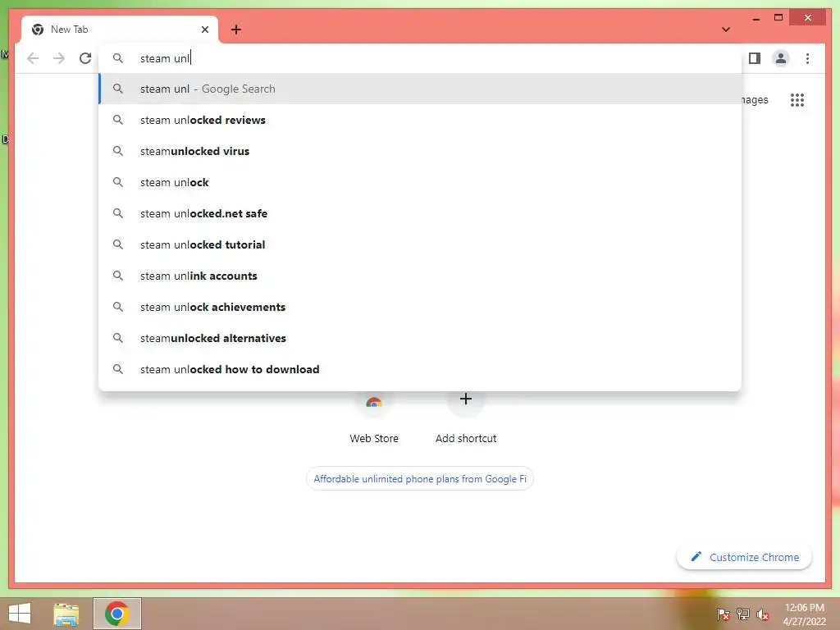This screenshot has height=630, width=840.
Task: Open the profile avatar menu
Action: (x=781, y=58)
